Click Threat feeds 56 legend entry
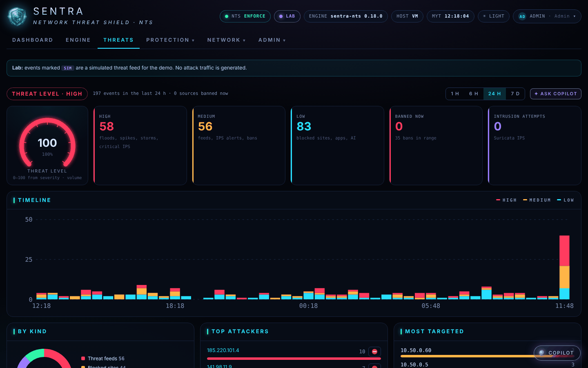This screenshot has height=368, width=588. [x=103, y=359]
